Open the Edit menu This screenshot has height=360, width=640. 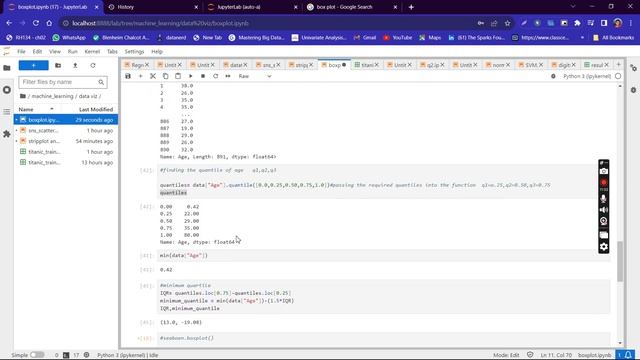pyautogui.click(x=37, y=52)
